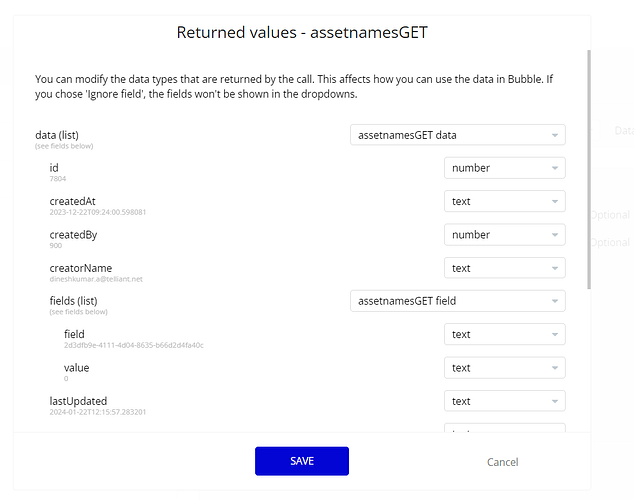Click the "id" field label
The height and width of the screenshot is (500, 634).
click(54, 168)
